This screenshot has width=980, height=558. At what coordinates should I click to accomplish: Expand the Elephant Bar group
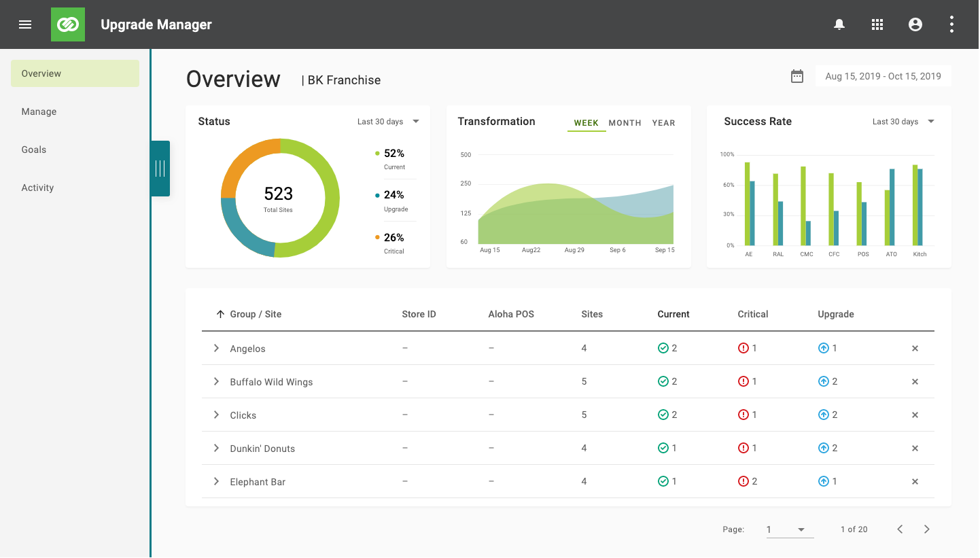coord(216,481)
